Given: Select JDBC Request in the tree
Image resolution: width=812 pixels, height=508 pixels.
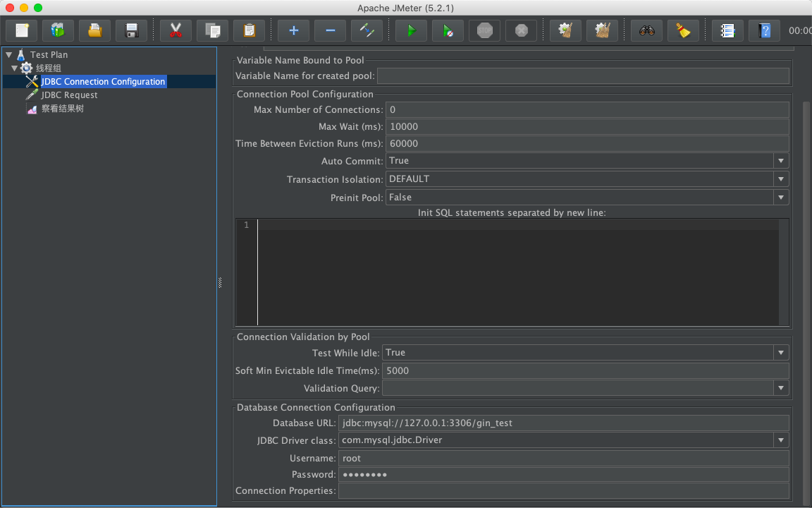Looking at the screenshot, I should pos(69,95).
